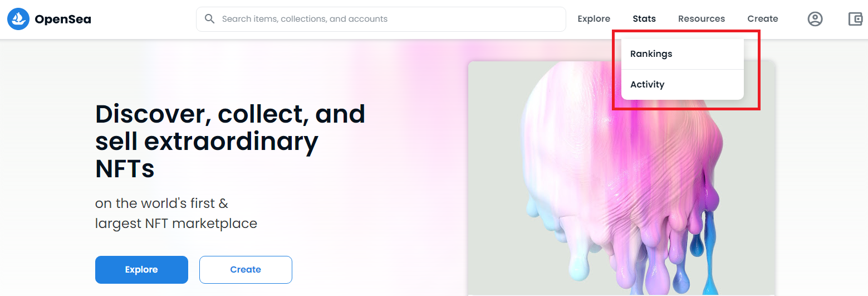Open the wallet icon in header
Image resolution: width=868 pixels, height=296 pixels.
click(855, 19)
